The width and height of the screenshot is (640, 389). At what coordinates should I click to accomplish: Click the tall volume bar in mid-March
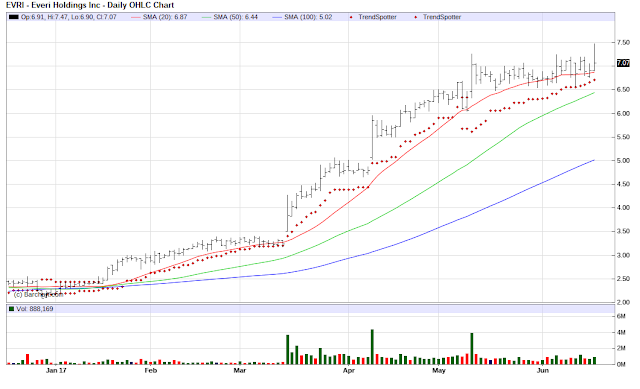point(287,350)
